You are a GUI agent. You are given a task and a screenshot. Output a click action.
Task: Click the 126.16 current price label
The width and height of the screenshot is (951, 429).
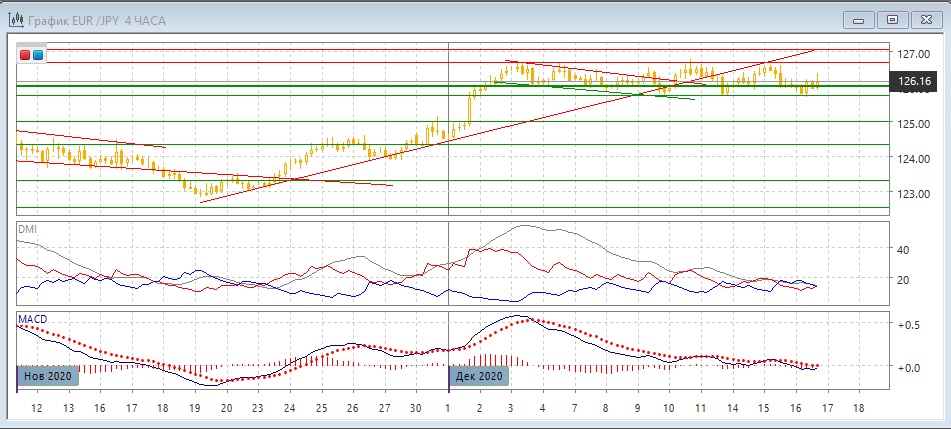coord(915,82)
